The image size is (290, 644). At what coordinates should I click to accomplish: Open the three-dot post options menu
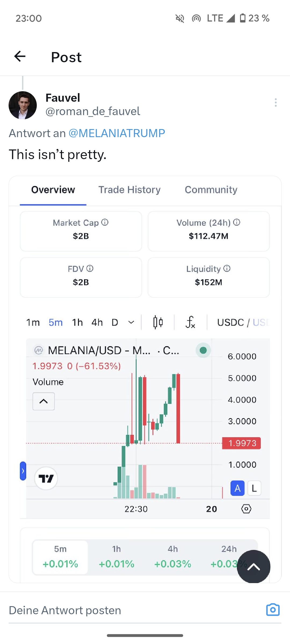275,103
